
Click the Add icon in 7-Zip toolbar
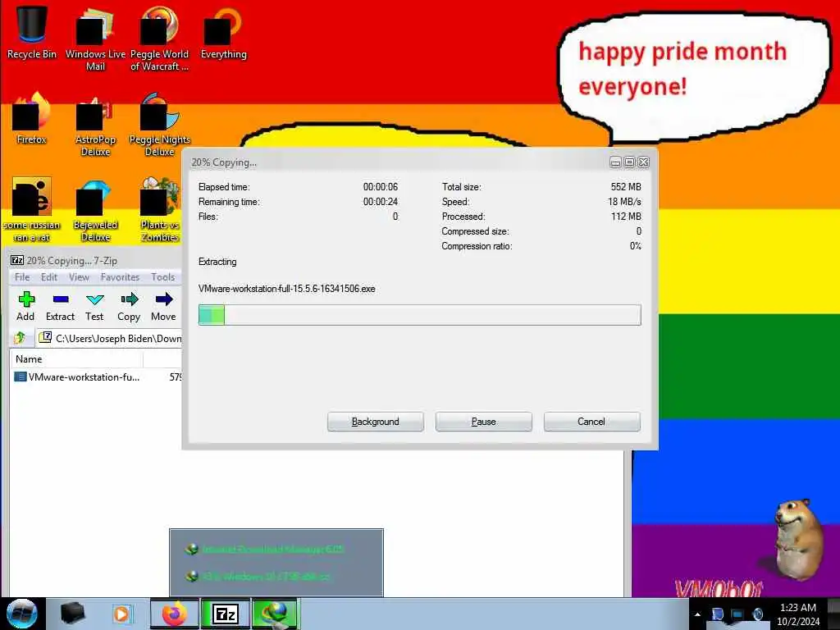click(25, 299)
